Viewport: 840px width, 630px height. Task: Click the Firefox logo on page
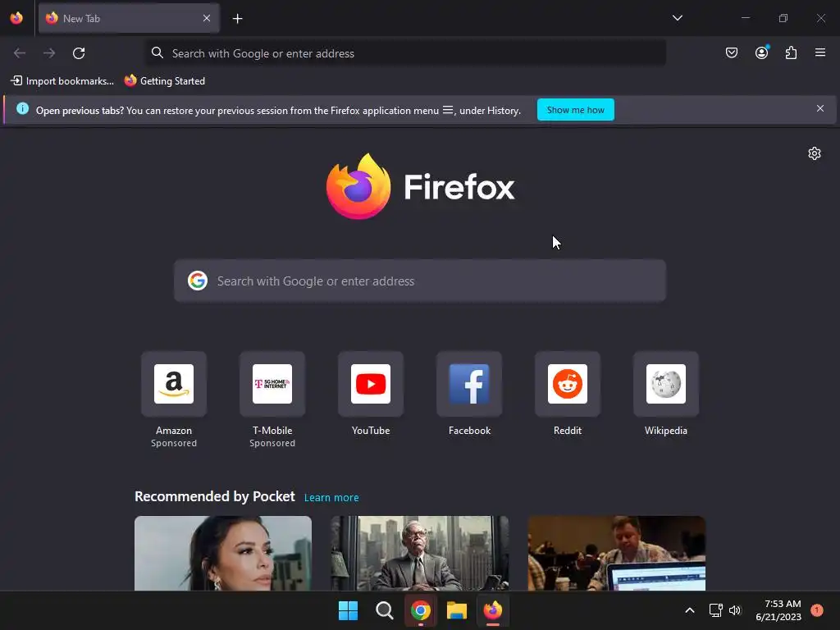[x=421, y=186]
